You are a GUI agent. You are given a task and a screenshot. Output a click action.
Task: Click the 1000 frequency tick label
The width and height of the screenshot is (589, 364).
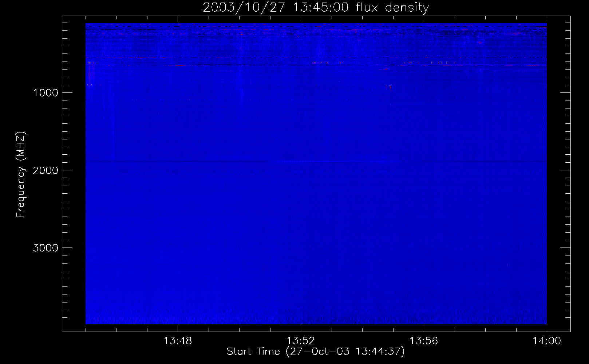45,93
